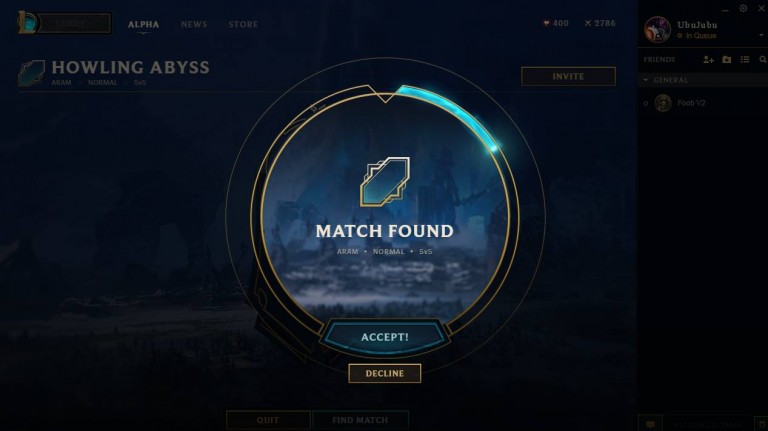Switch to the ALPHA tab
768x431 pixels.
click(x=144, y=24)
